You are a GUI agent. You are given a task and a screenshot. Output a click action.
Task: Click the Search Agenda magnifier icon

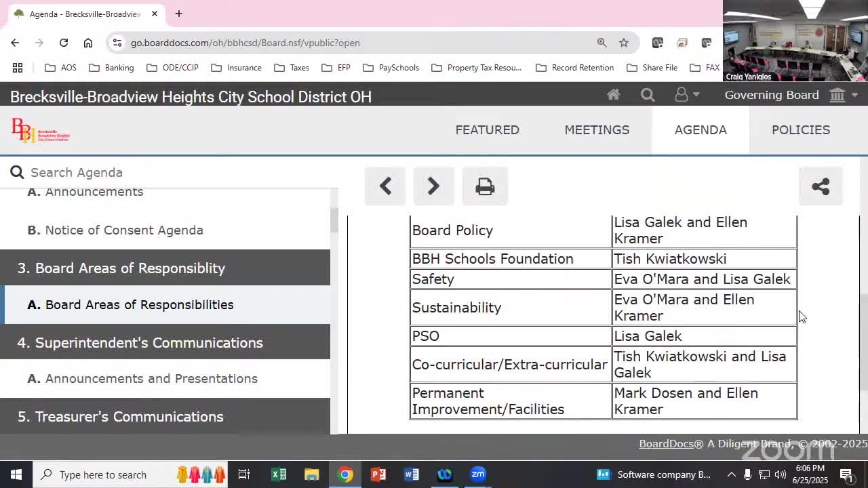[x=17, y=172]
